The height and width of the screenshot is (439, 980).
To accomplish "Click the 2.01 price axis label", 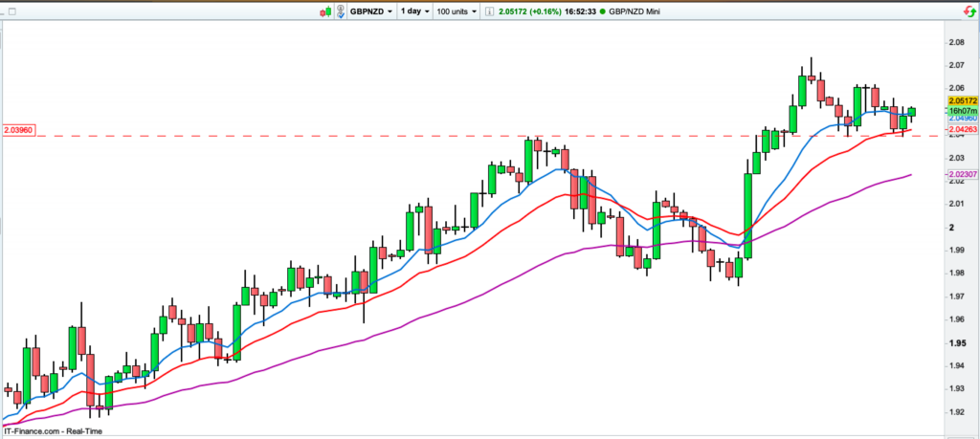I will [x=957, y=204].
